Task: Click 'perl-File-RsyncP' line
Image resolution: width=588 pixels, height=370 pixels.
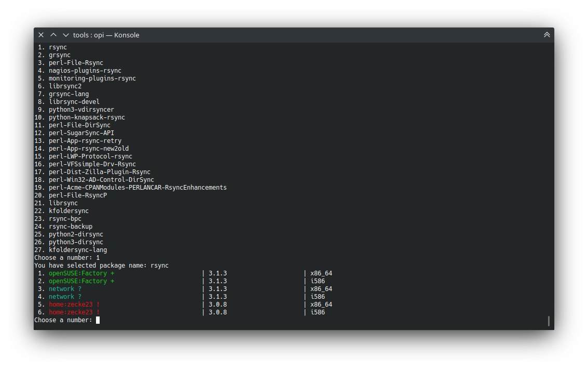Action: coord(78,195)
